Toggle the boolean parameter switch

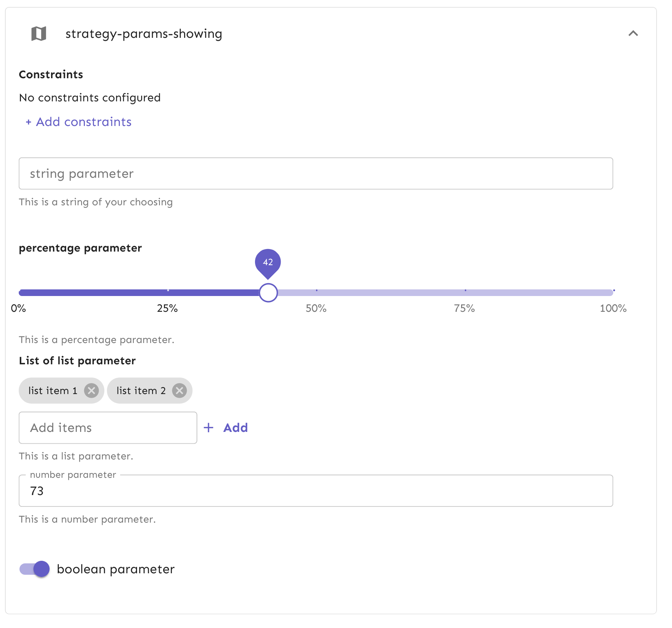35,569
